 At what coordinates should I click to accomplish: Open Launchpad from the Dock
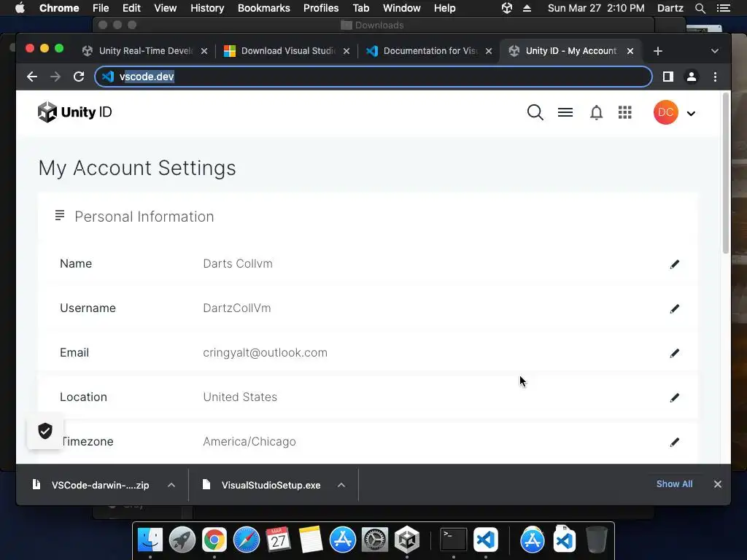click(x=182, y=540)
